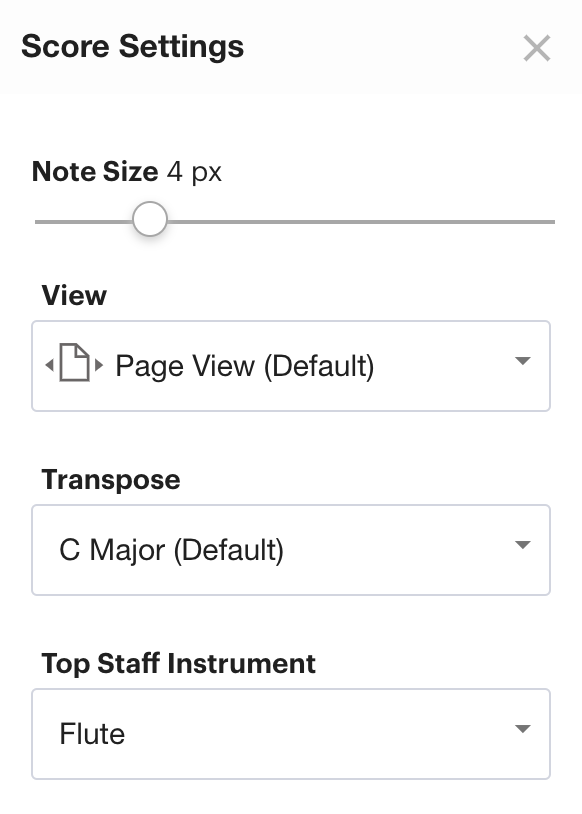Click the right arrow beside page icon
The image size is (582, 814).
[99, 365]
